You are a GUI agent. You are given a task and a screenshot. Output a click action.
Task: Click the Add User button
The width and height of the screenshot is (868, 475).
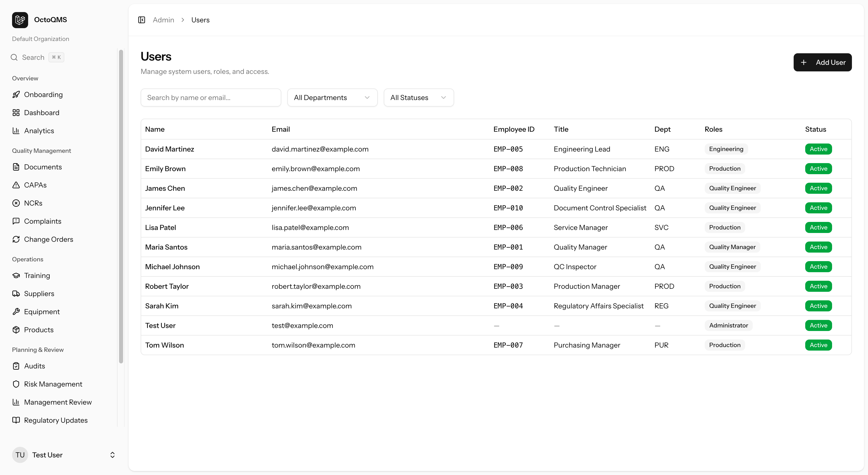pyautogui.click(x=823, y=62)
